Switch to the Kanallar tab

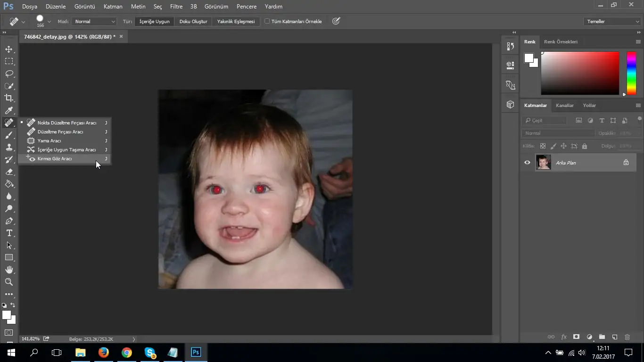(x=564, y=106)
